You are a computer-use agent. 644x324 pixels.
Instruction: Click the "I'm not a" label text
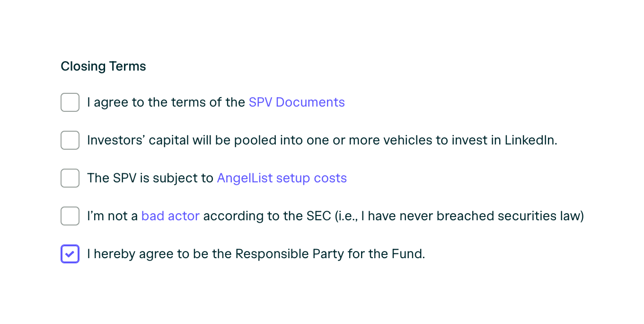[x=113, y=216]
